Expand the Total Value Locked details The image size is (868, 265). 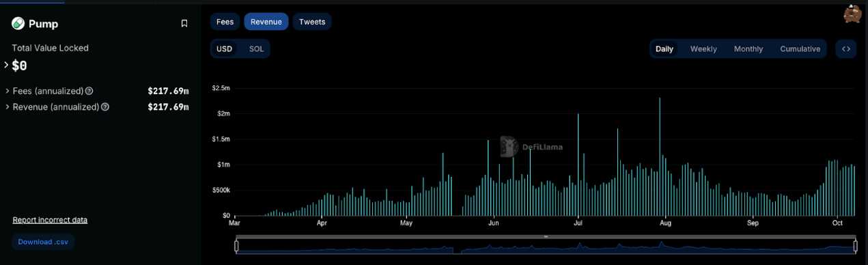(6, 65)
